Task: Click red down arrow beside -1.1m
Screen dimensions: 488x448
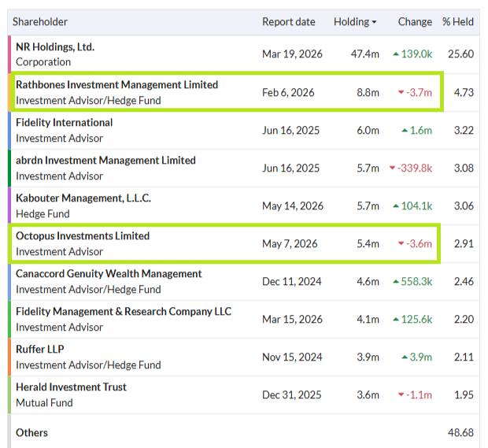Action: click(401, 394)
